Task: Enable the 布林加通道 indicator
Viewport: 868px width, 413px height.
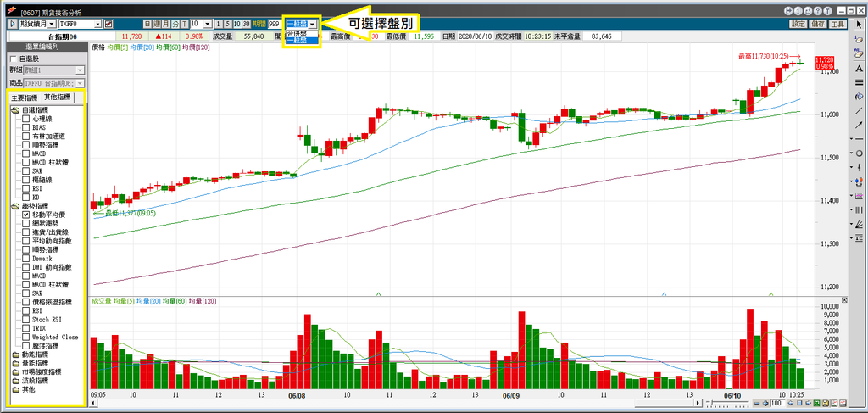Action: click(26, 137)
